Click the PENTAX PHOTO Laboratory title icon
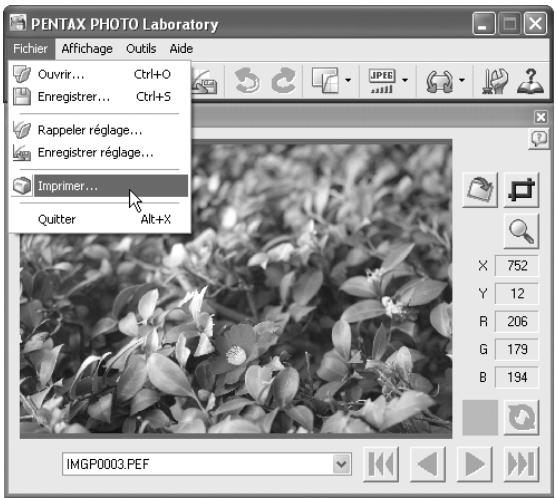The image size is (556, 498). click(18, 23)
